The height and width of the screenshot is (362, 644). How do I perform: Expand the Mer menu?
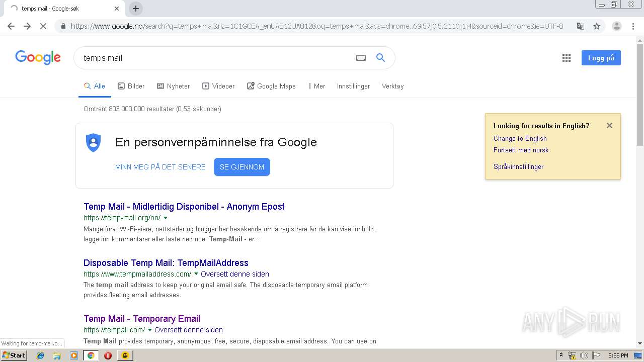point(316,86)
